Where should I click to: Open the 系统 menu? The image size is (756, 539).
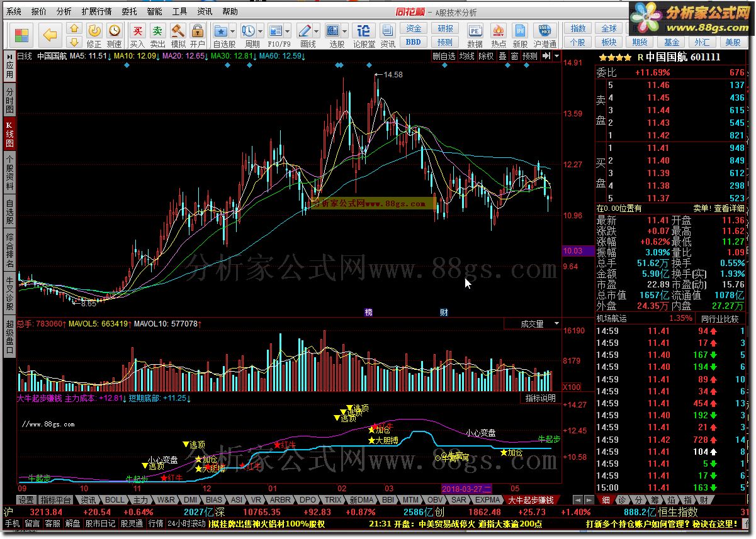(x=13, y=11)
